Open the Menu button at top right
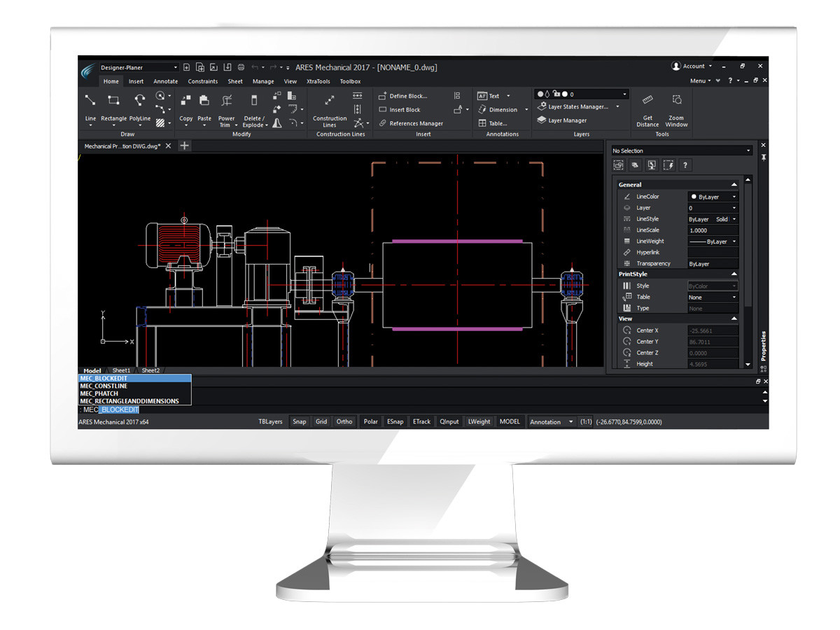 tap(700, 81)
